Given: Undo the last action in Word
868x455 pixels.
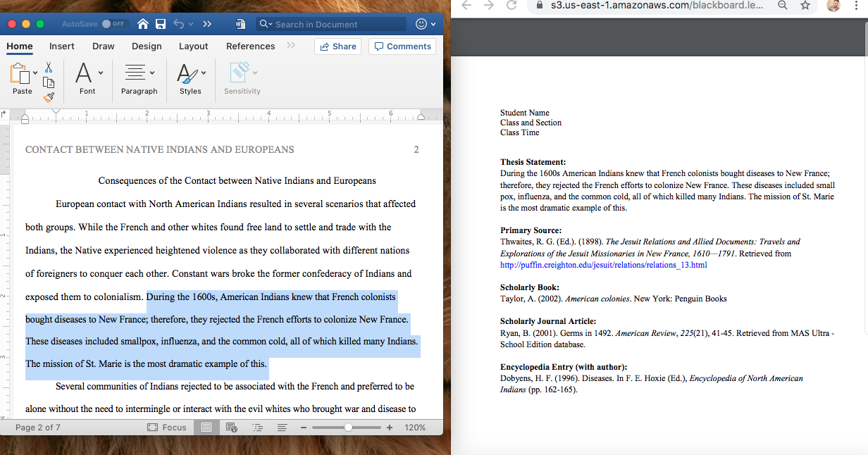Looking at the screenshot, I should tap(178, 24).
